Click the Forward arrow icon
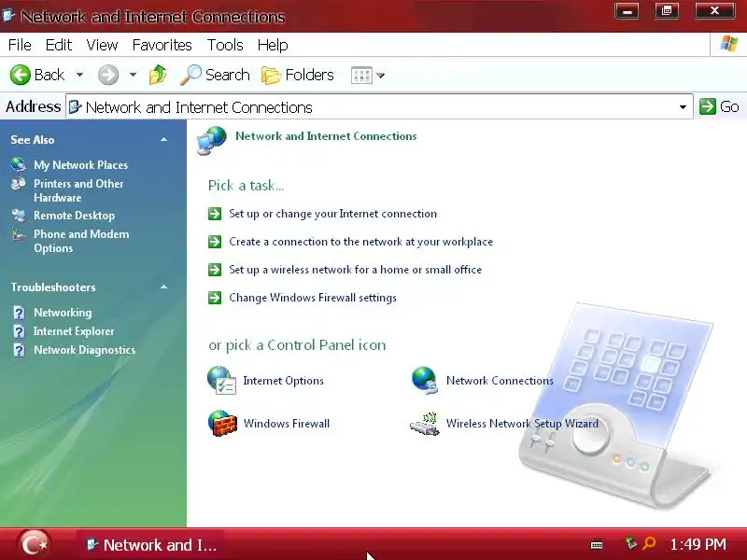This screenshot has height=560, width=747. (108, 75)
